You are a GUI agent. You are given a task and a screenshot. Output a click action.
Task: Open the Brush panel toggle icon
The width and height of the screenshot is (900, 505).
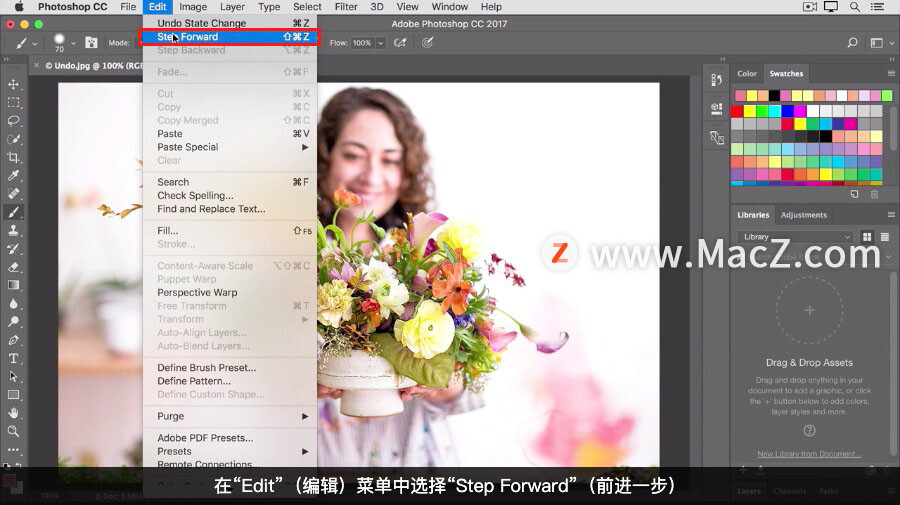[91, 42]
